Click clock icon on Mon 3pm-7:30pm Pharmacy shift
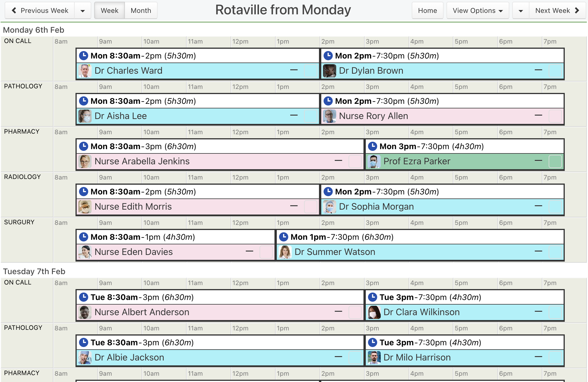 click(x=372, y=146)
